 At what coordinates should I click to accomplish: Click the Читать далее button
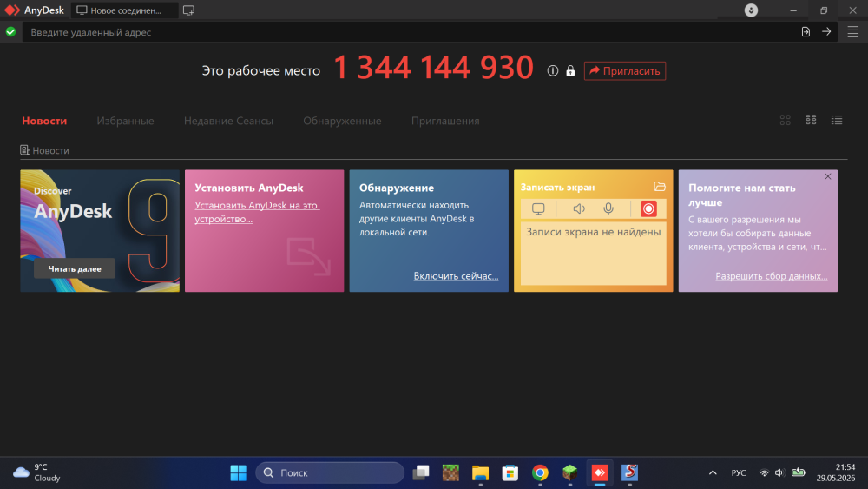[x=75, y=268]
